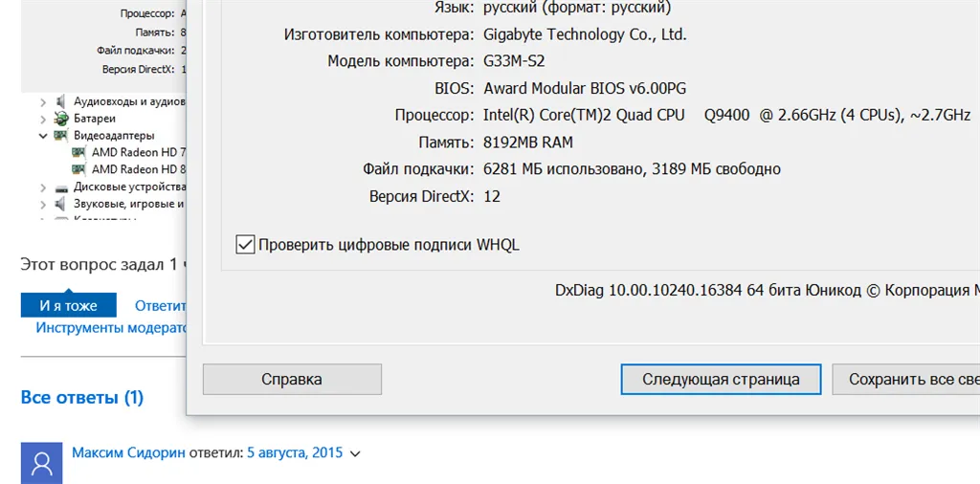Viewport: 980px width, 484px height.
Task: Click the Батареи battery icon
Action: (61, 119)
